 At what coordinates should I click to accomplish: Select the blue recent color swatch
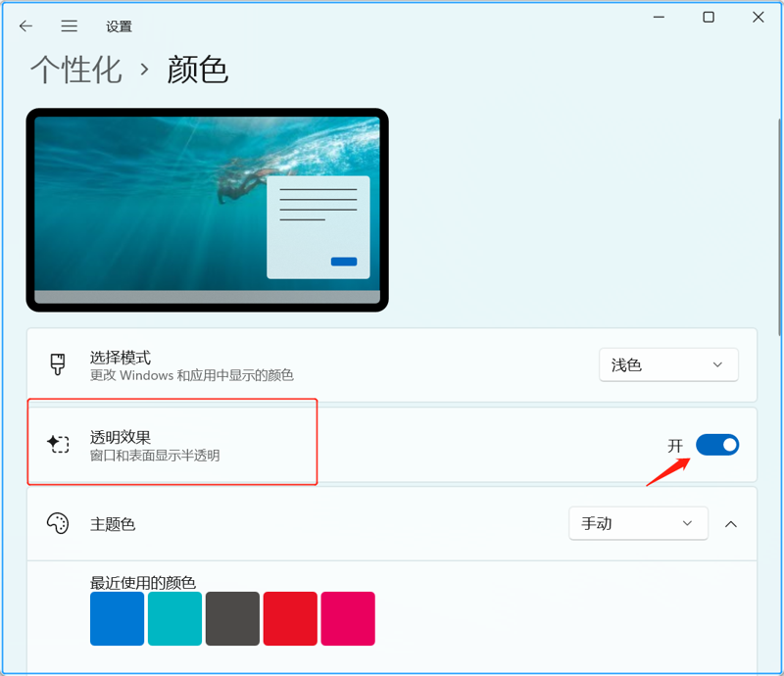[x=117, y=618]
